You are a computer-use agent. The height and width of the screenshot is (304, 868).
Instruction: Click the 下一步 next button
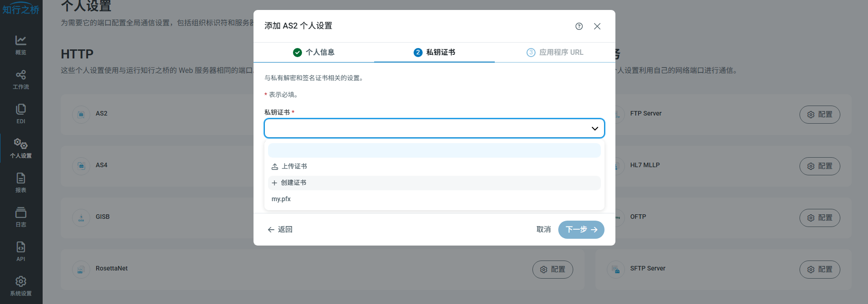(581, 230)
